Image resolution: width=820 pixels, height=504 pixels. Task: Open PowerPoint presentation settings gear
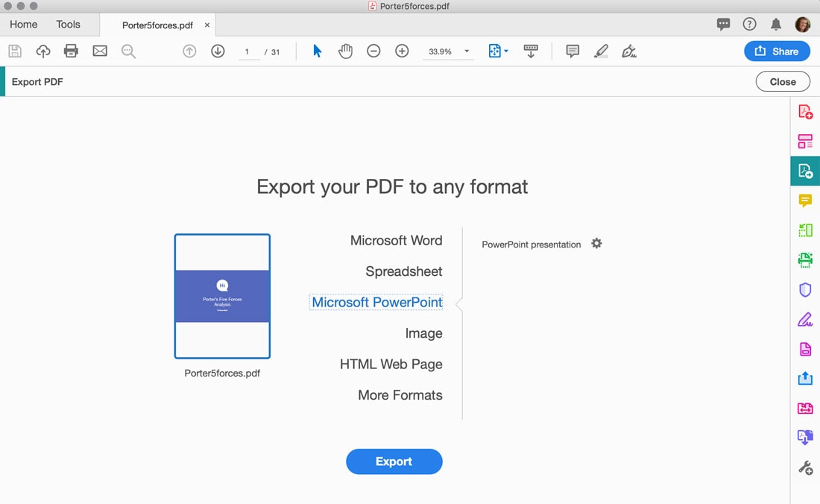click(x=596, y=243)
